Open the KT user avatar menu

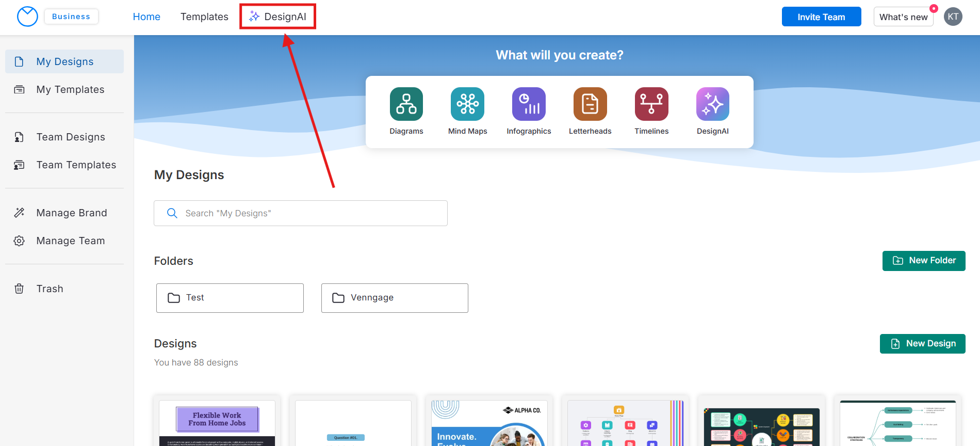(x=953, y=17)
